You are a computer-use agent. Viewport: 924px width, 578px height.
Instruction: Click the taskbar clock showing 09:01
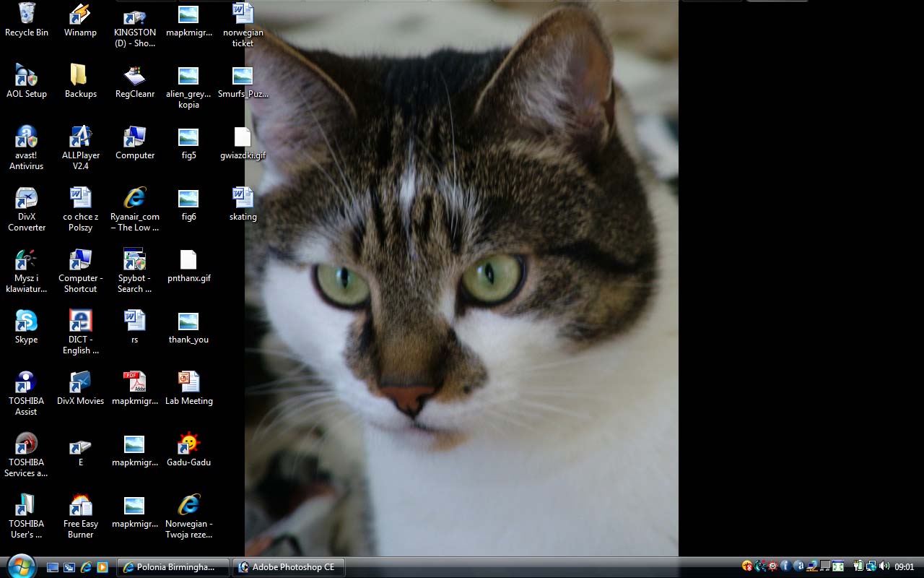pyautogui.click(x=905, y=567)
